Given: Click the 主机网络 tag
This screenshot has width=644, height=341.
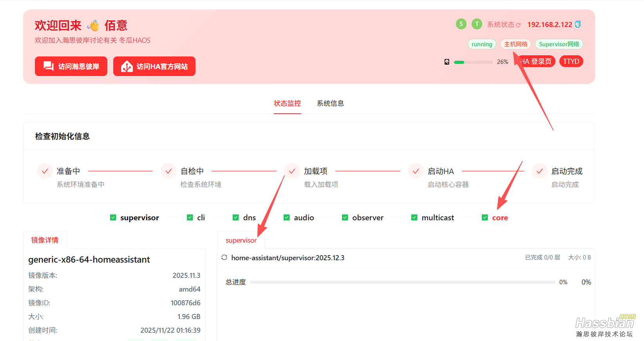Looking at the screenshot, I should click(x=516, y=44).
